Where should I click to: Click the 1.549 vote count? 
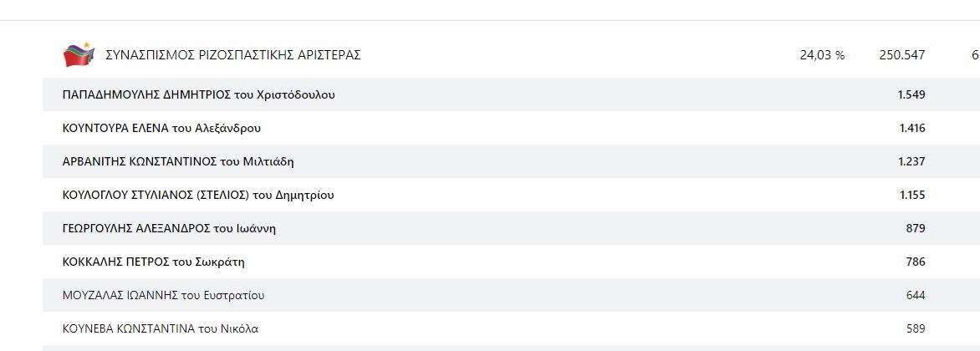click(x=911, y=94)
